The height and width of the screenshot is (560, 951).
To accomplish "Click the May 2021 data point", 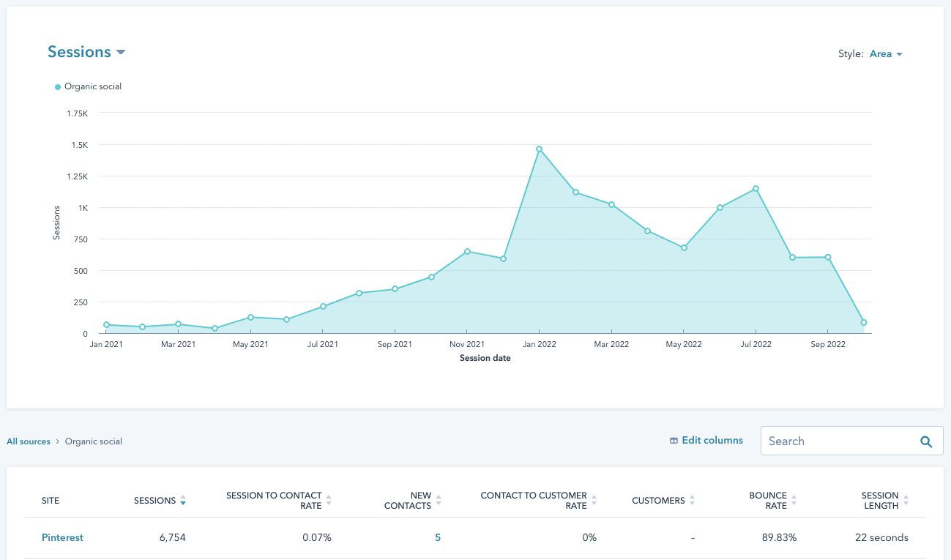I will [250, 318].
